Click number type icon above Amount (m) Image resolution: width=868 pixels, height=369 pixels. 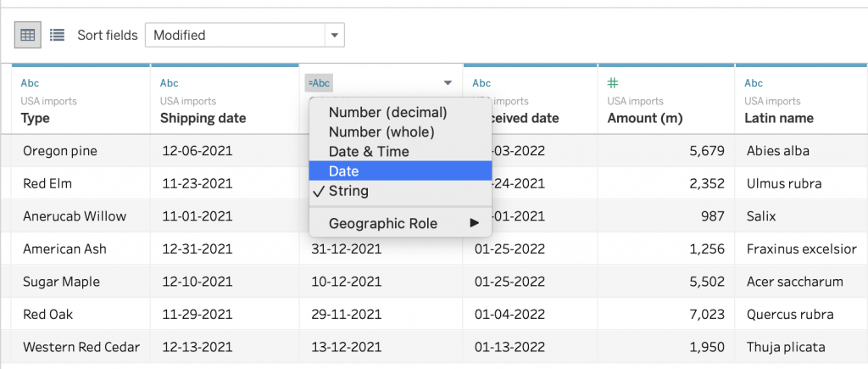tap(614, 83)
